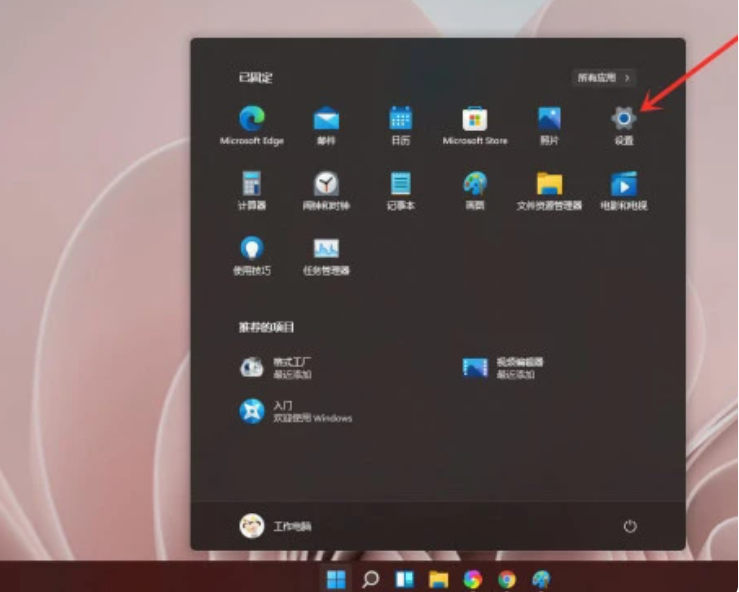Open Alarms and Clock (闹钟和时钟)
Screen dimensions: 739x592
(326, 190)
